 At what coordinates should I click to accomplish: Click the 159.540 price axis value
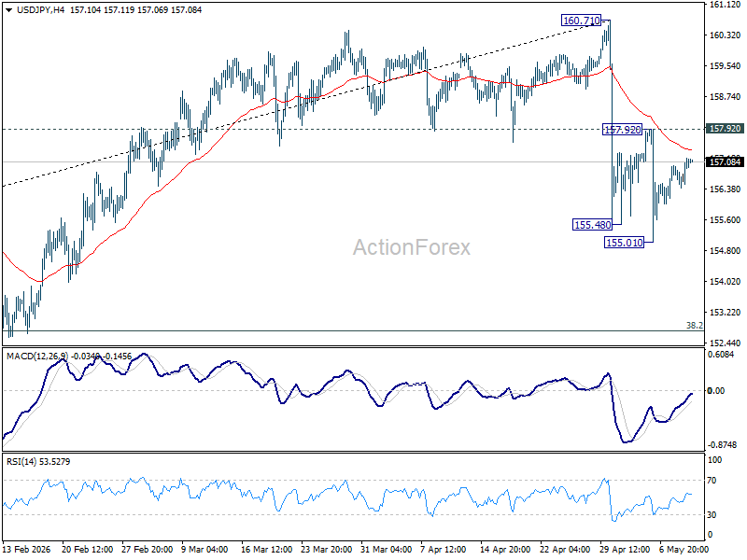click(726, 66)
